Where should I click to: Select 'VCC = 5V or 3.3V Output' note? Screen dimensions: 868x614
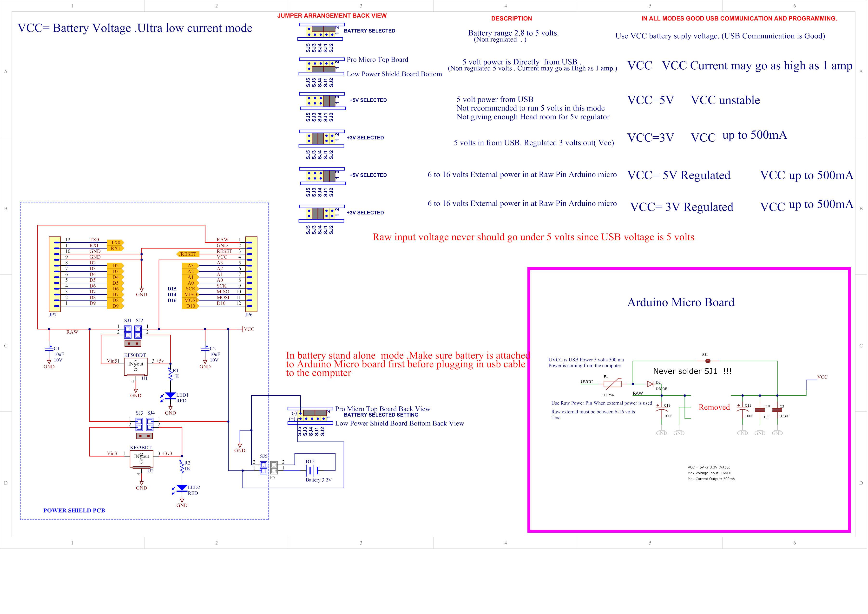708,467
